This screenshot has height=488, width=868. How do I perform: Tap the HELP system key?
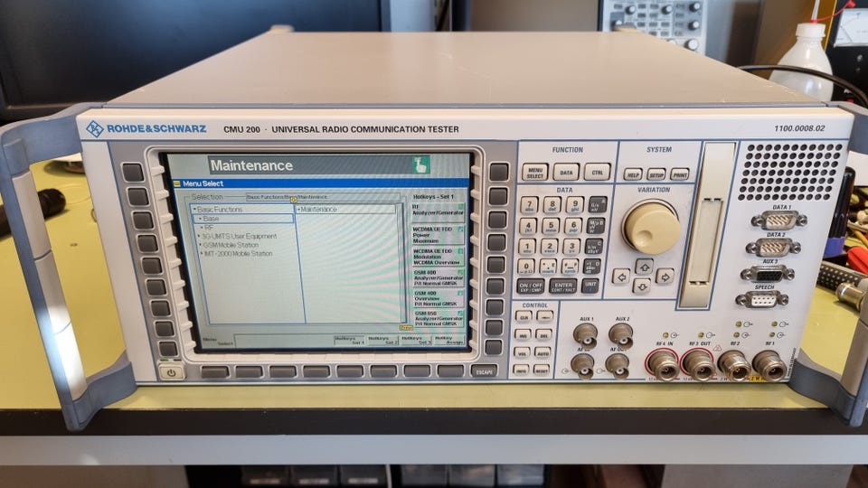click(x=633, y=174)
